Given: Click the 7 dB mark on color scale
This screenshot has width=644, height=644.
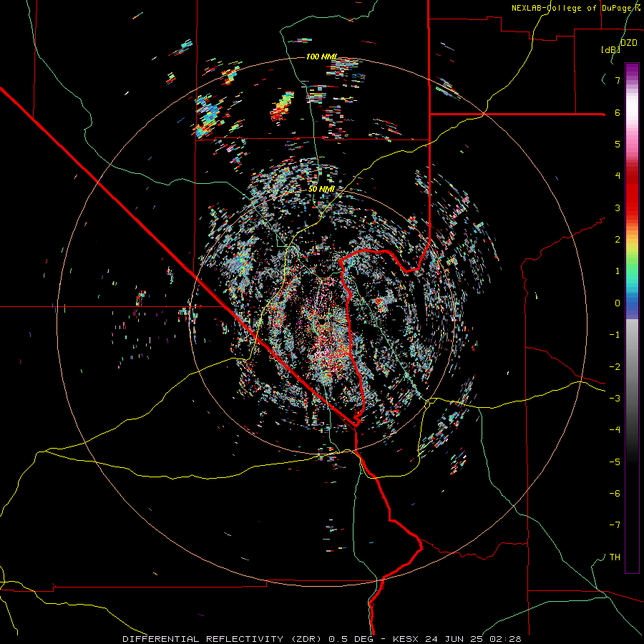Looking at the screenshot, I should point(618,80).
